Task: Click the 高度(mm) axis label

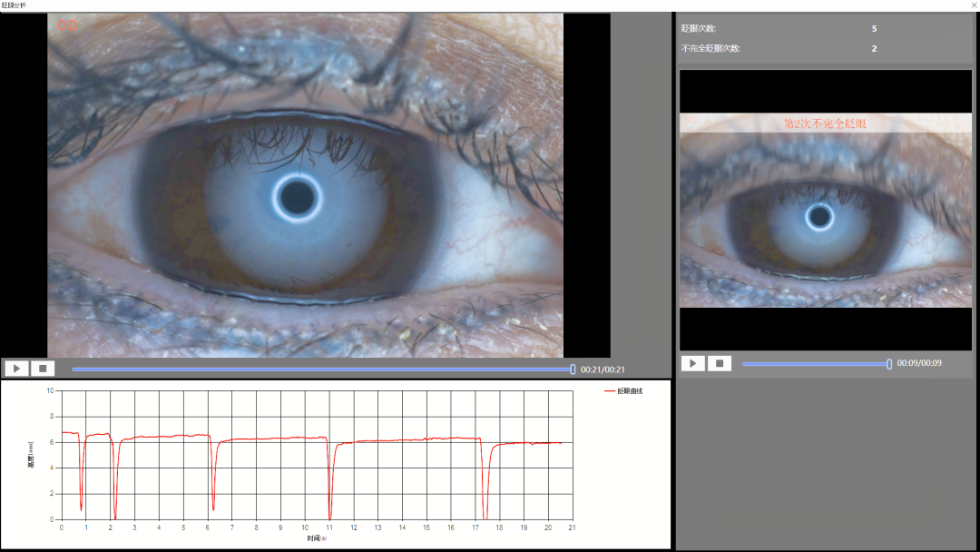Action: [31, 455]
